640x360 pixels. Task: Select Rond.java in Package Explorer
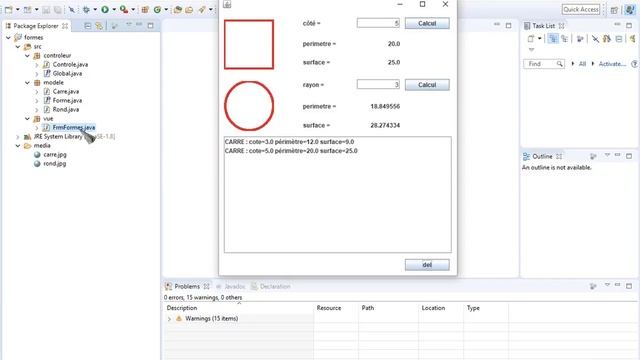[66, 109]
